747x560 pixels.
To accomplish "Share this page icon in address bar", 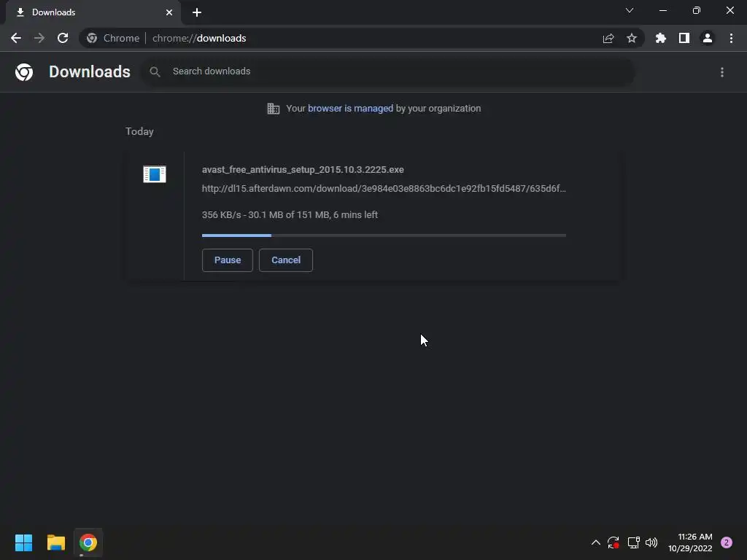I will point(608,38).
